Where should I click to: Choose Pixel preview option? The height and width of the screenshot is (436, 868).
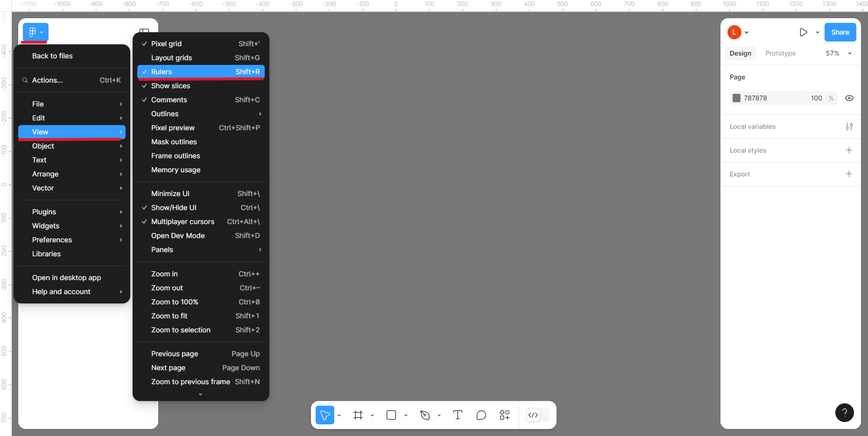[x=201, y=128]
